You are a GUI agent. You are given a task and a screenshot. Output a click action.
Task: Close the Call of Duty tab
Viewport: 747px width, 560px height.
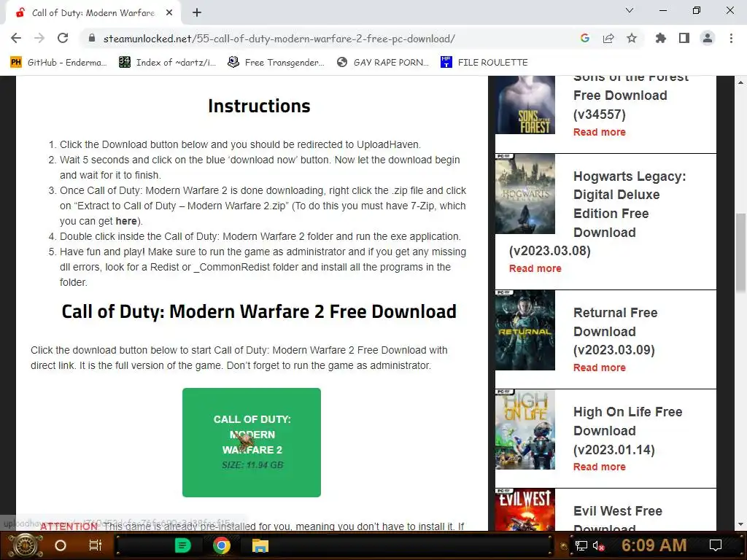[x=169, y=13]
